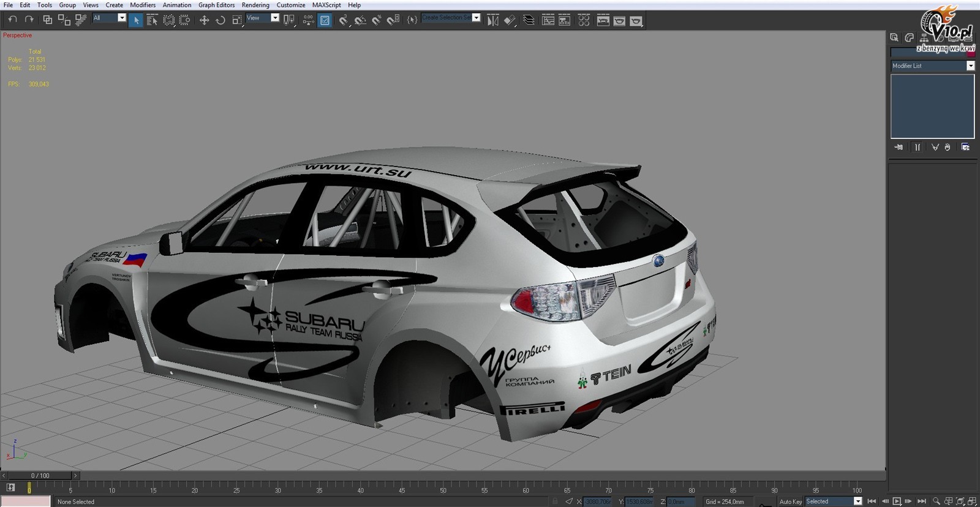Screen dimensions: 980x507
Task: Open Rendered Frame Window teapot icon
Action: tap(619, 20)
